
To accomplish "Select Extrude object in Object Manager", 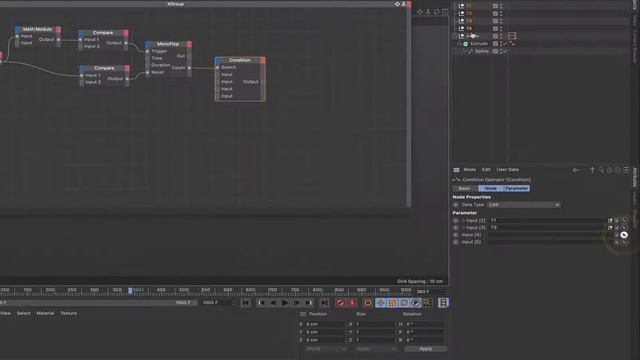I will pos(479,44).
